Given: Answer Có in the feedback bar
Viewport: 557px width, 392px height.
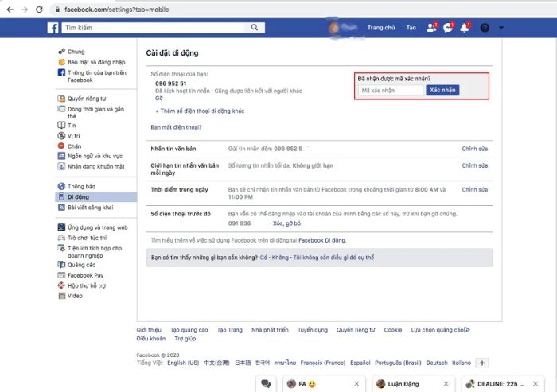Looking at the screenshot, I should 263,257.
